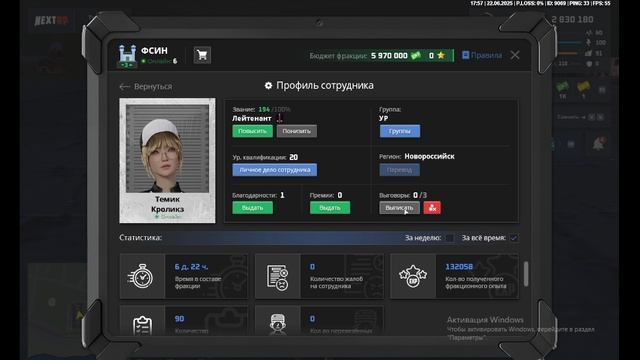Toggle the За неделю checkbox

tap(449, 238)
